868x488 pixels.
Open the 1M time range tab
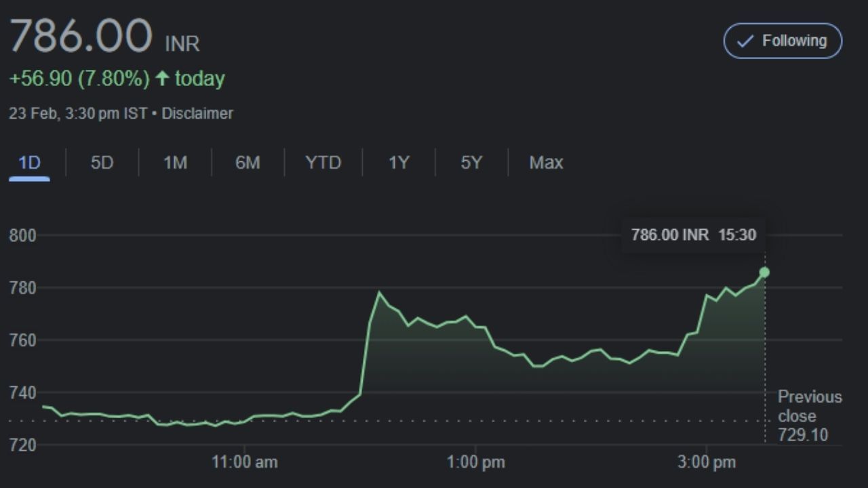pos(175,163)
